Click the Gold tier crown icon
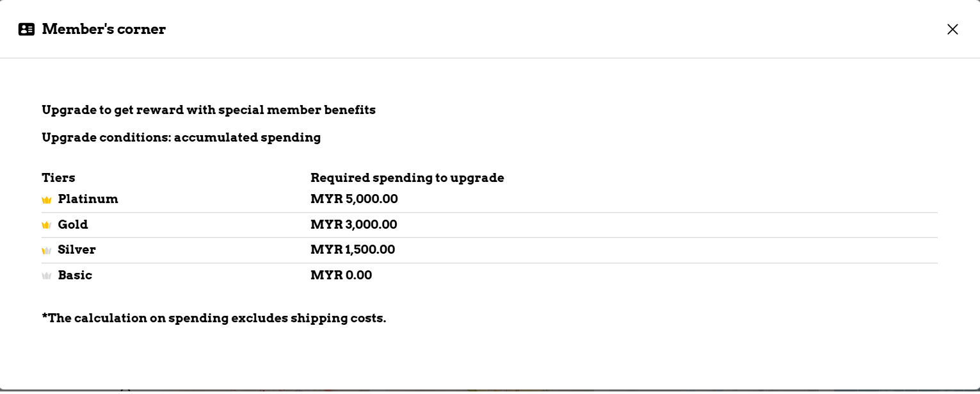This screenshot has width=980, height=394. [x=47, y=226]
